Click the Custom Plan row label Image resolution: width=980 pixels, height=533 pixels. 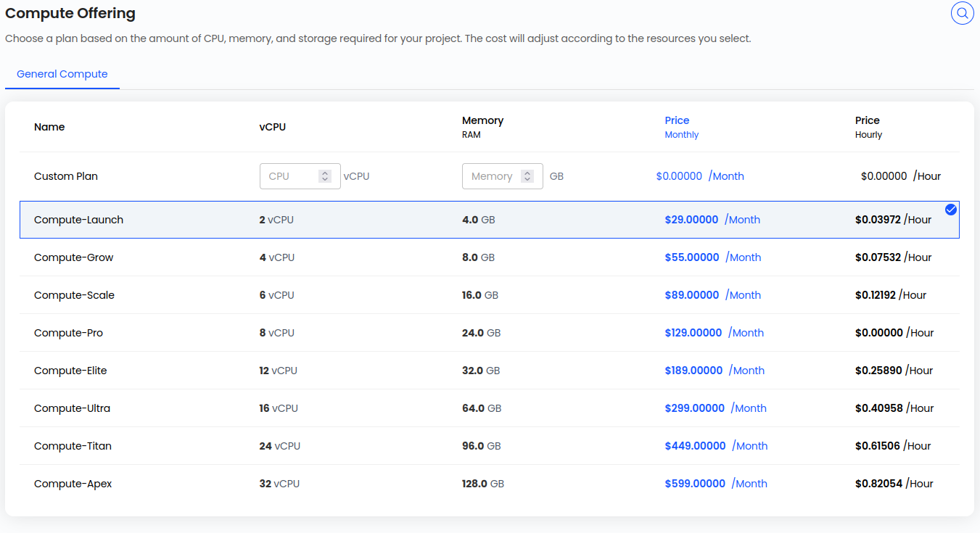point(66,176)
